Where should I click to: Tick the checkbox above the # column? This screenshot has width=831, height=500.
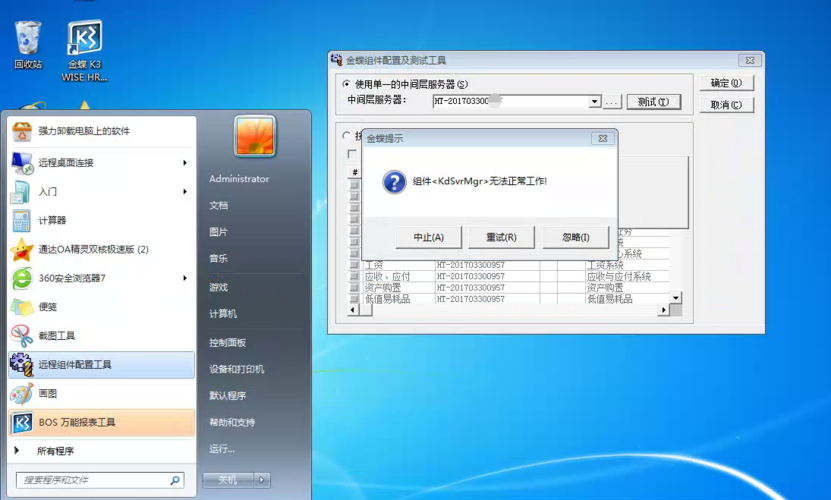pos(352,154)
